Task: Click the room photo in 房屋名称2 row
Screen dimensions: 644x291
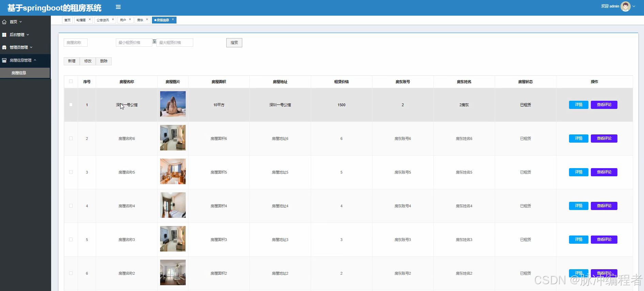Action: coord(173,272)
